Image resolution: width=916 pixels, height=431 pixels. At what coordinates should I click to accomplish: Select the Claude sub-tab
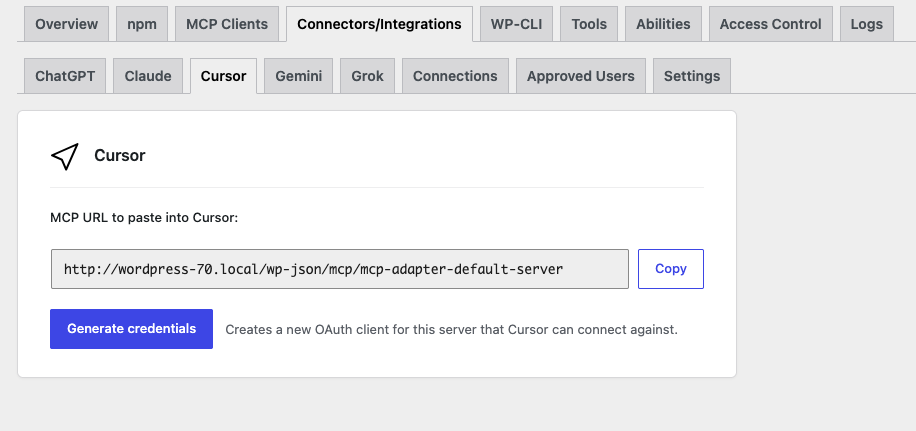(148, 76)
